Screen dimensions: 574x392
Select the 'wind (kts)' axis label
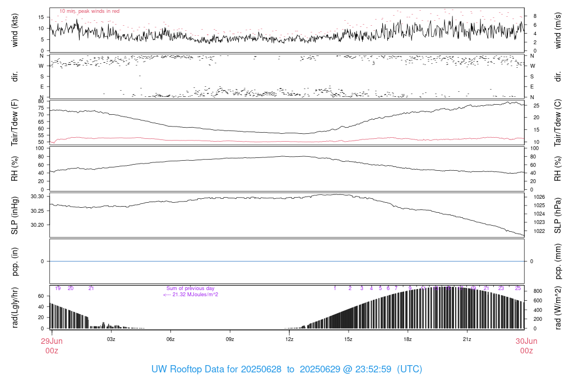[x=15, y=30]
